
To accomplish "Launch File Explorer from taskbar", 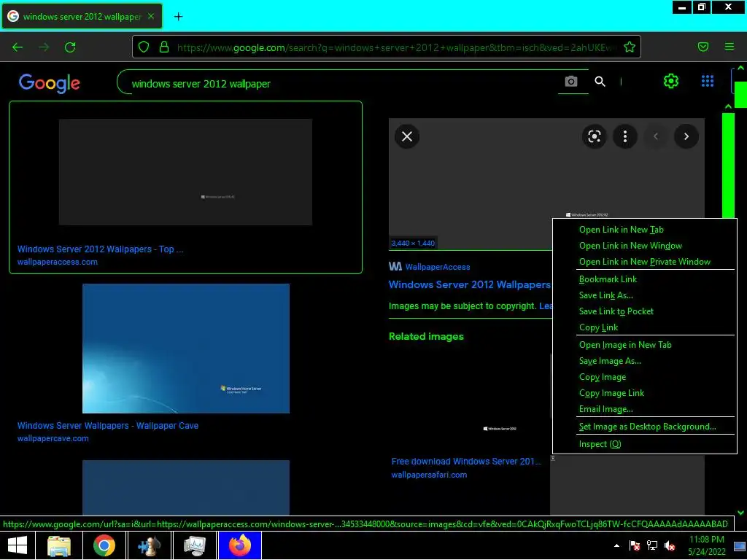I will pyautogui.click(x=59, y=545).
